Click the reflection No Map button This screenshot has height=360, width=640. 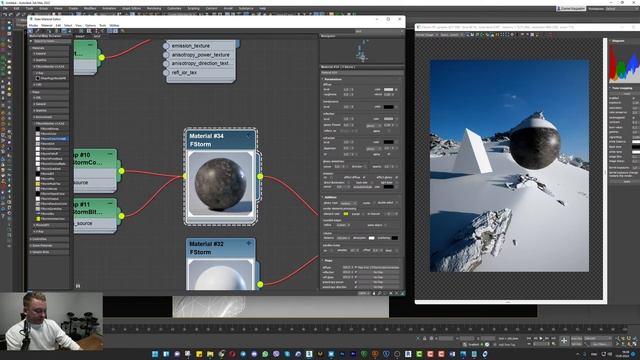(x=380, y=272)
